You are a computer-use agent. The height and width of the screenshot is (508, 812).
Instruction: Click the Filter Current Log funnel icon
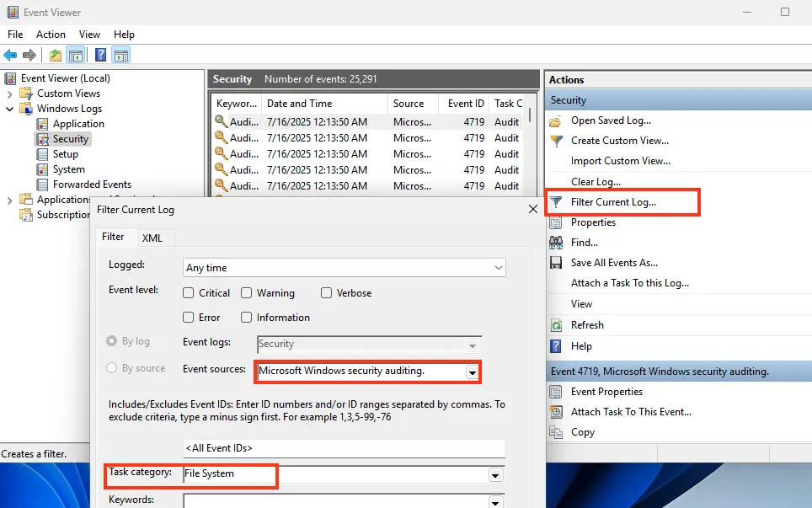[x=556, y=202]
